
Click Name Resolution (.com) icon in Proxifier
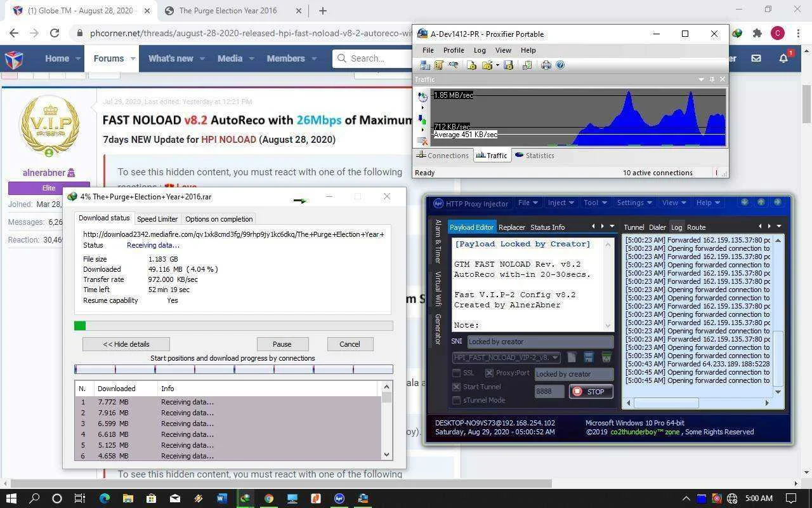pos(453,65)
